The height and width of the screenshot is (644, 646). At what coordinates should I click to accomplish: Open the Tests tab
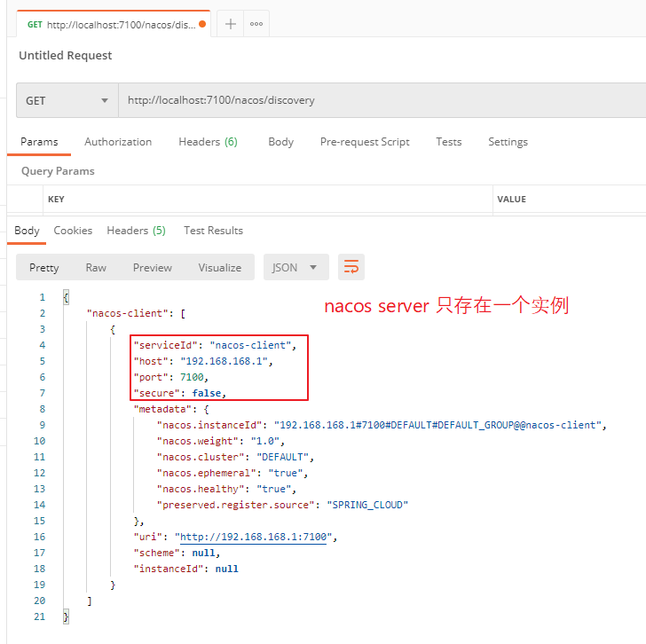tap(449, 142)
